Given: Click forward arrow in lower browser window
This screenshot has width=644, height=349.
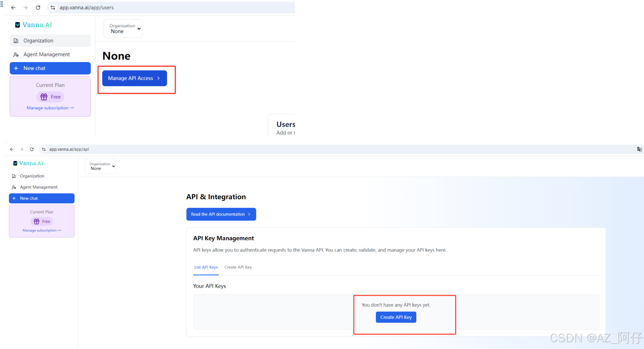Looking at the screenshot, I should (x=22, y=149).
